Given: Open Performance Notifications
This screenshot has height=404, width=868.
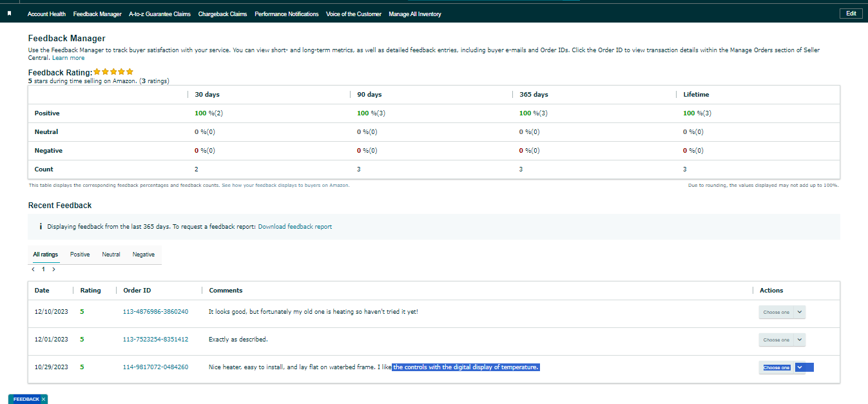Looking at the screenshot, I should tap(287, 14).
